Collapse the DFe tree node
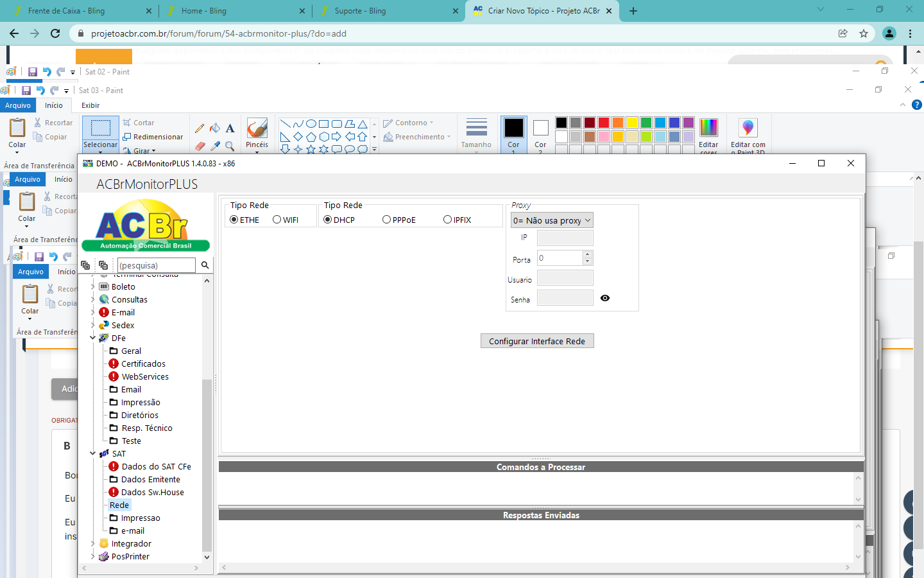 [93, 338]
